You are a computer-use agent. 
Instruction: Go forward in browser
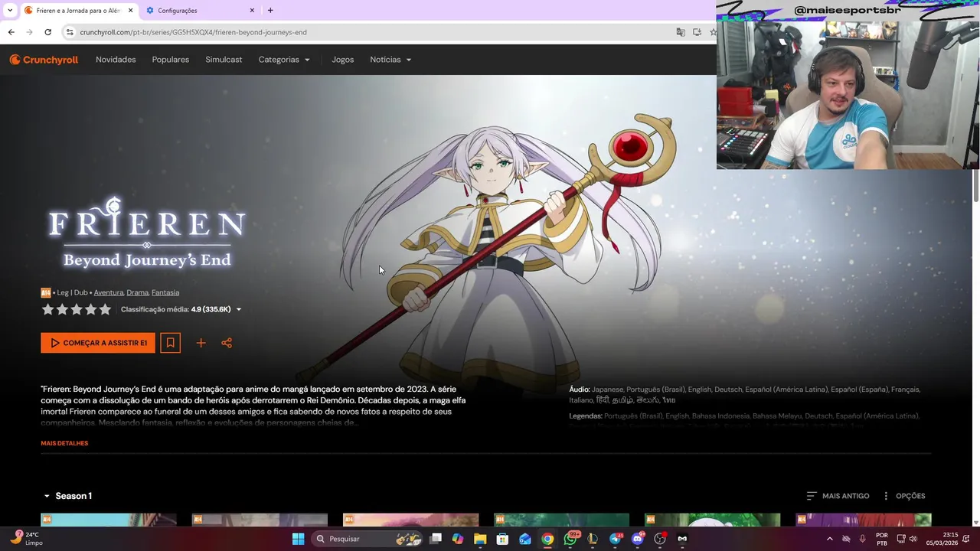(29, 32)
